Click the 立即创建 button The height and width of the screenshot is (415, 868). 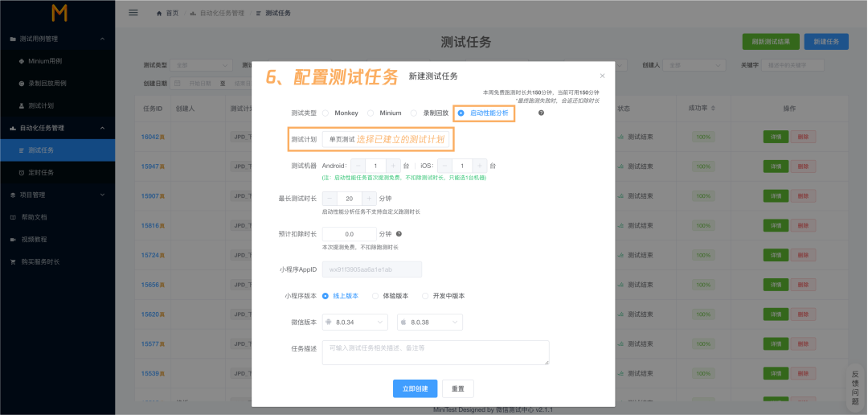(416, 388)
